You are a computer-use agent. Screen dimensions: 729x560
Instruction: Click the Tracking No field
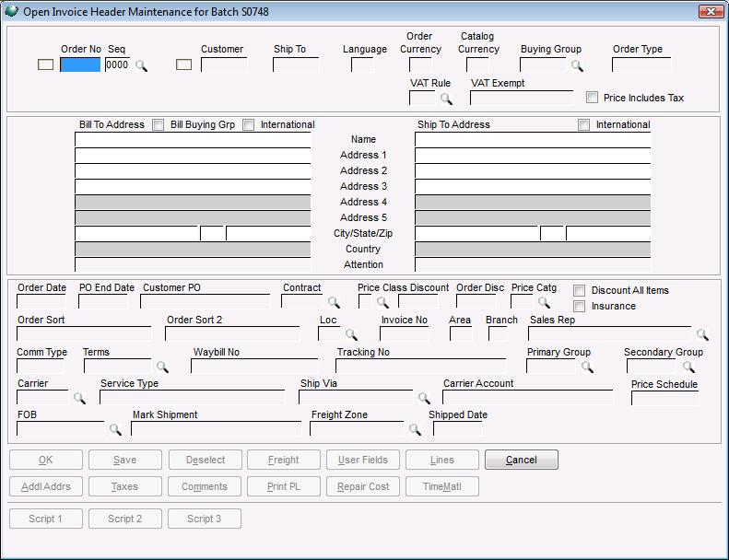(x=421, y=366)
